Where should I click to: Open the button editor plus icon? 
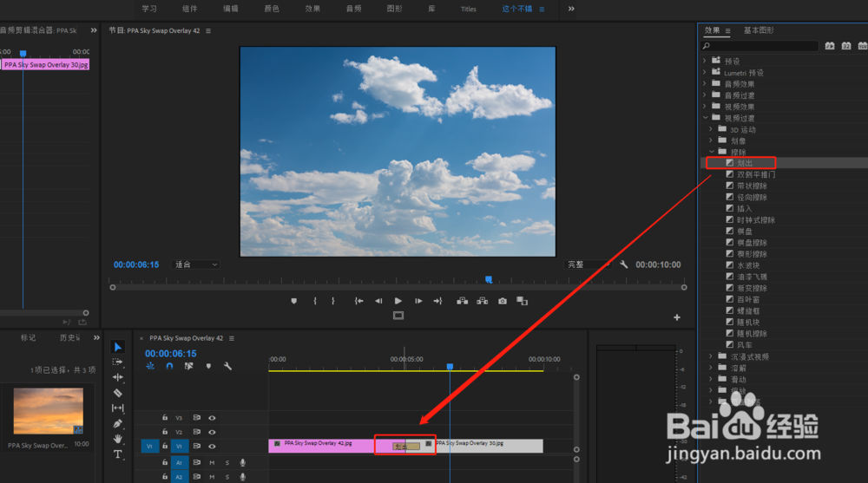676,317
